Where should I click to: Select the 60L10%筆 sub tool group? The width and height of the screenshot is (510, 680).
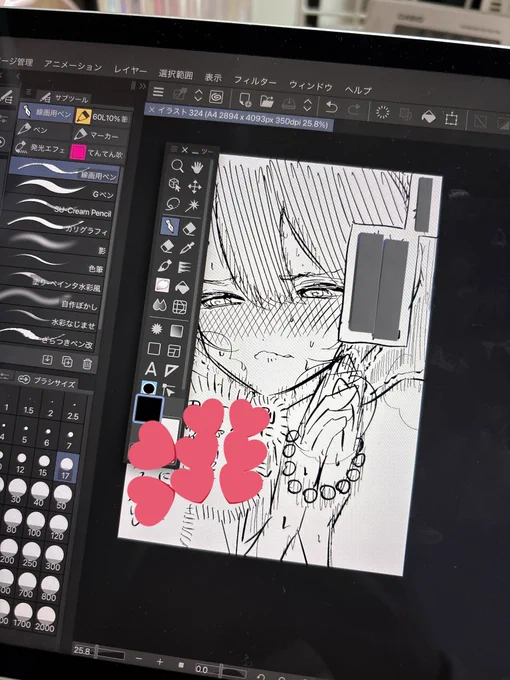pos(102,117)
